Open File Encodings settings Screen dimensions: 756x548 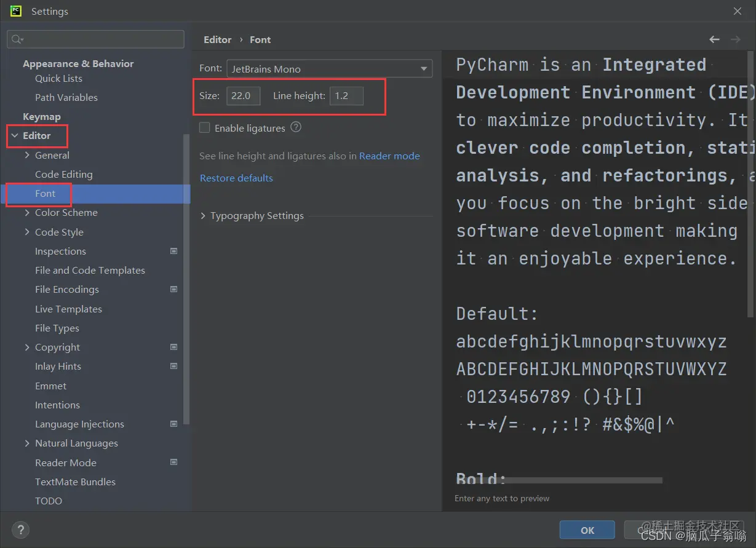pos(67,289)
